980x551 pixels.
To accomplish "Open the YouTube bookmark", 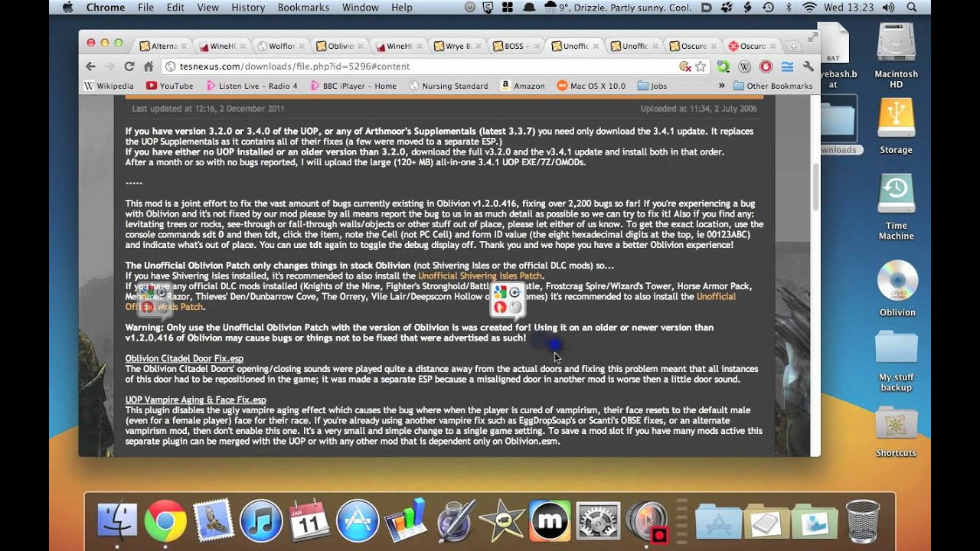I will coord(169,86).
